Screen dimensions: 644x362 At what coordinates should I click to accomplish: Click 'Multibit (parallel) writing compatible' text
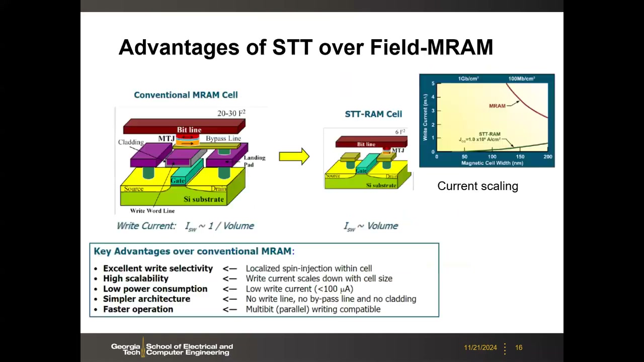[313, 309]
